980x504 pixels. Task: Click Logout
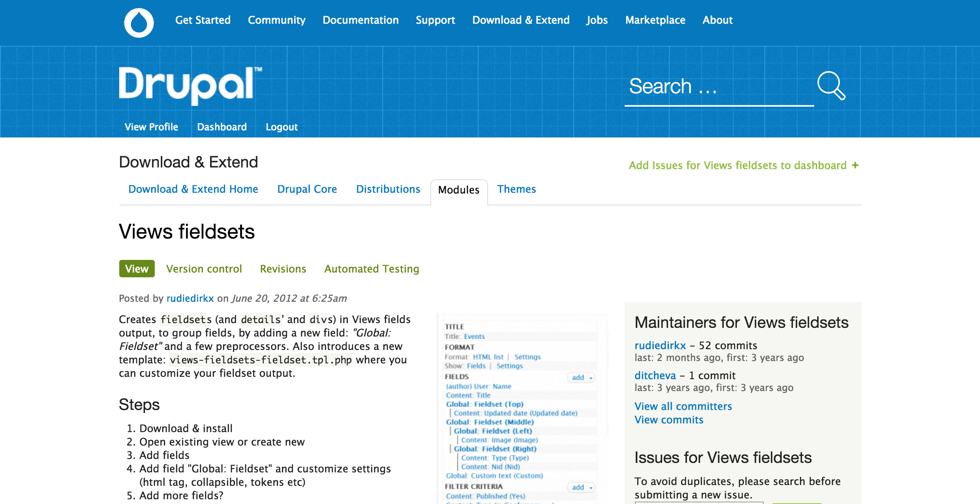(282, 127)
